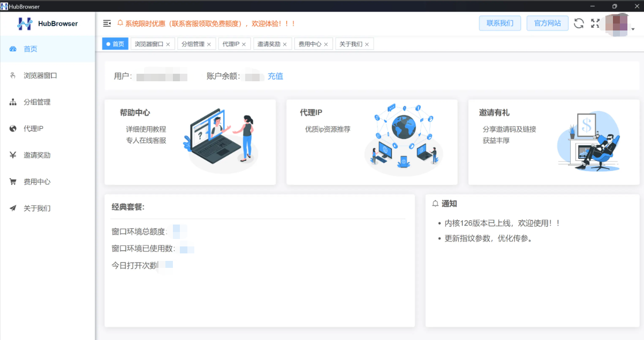The width and height of the screenshot is (644, 340).
Task: Switch to the 关于我们 tab
Action: 354,44
